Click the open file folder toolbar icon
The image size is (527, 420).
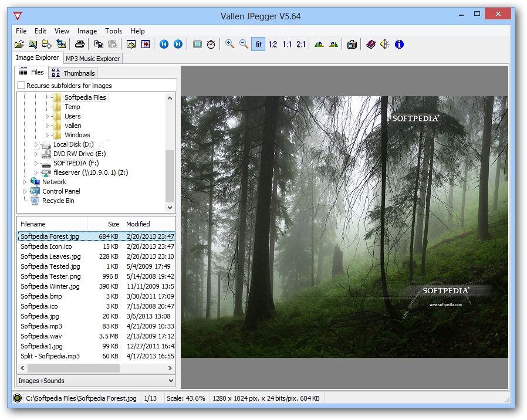tap(19, 45)
